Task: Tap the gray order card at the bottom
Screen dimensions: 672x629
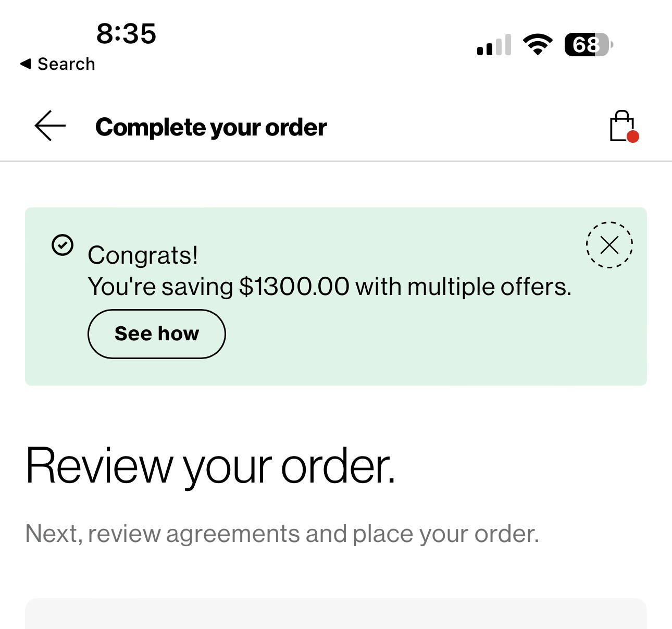Action: tap(336, 614)
